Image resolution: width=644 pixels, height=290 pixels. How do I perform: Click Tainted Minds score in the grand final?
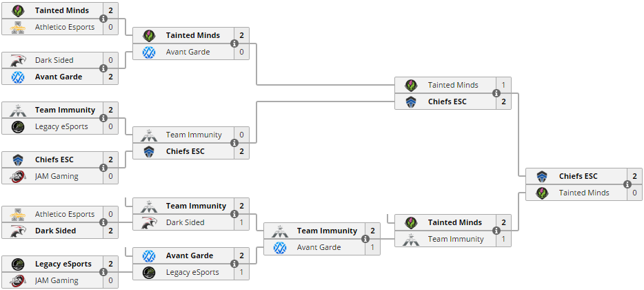click(x=634, y=193)
